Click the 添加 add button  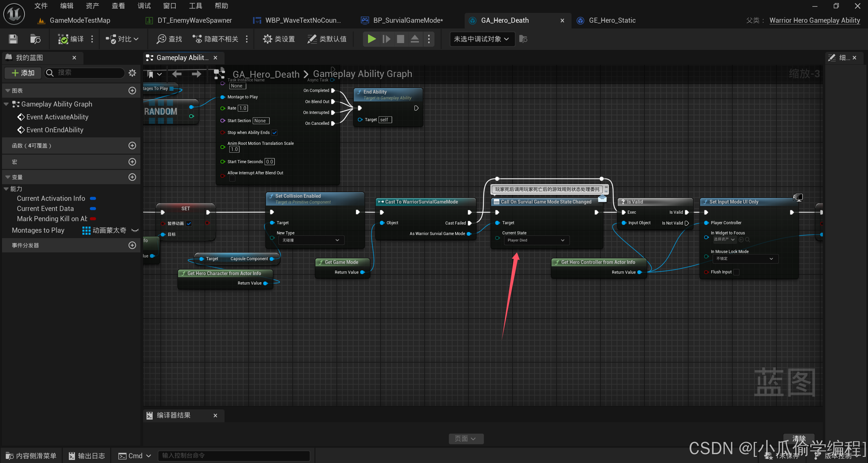23,73
